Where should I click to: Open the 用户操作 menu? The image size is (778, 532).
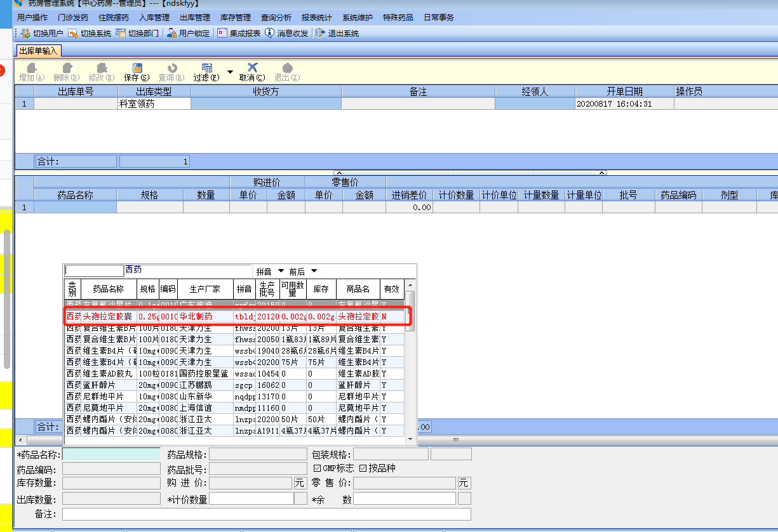coord(32,18)
